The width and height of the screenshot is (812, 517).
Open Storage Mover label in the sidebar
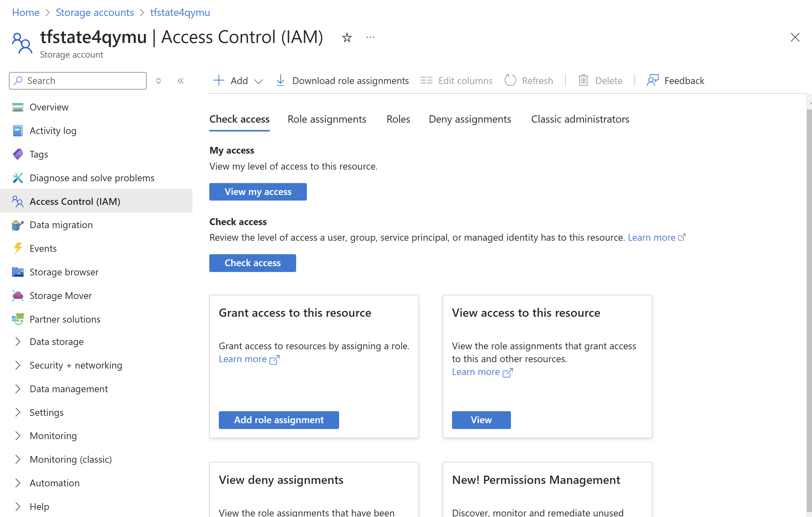(61, 296)
